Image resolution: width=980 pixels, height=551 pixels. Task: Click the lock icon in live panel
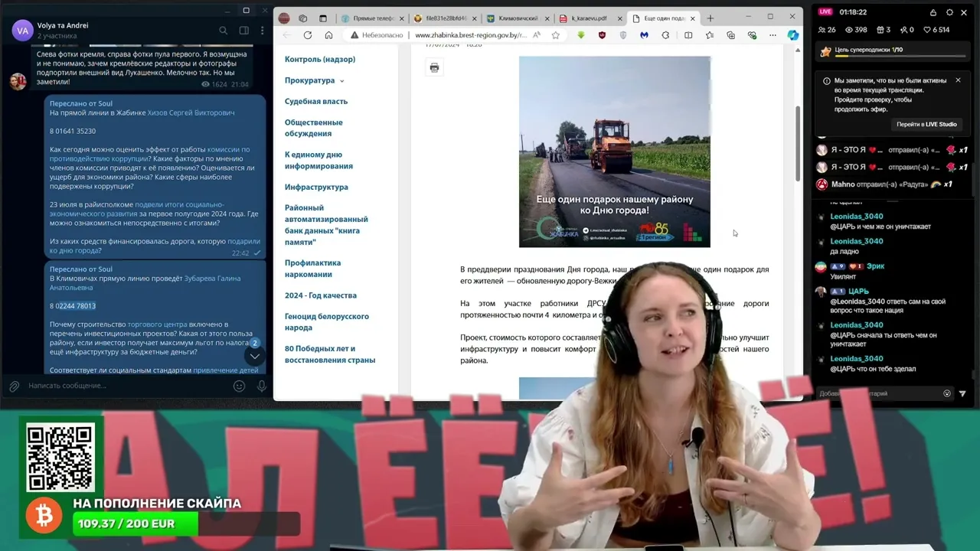[933, 12]
